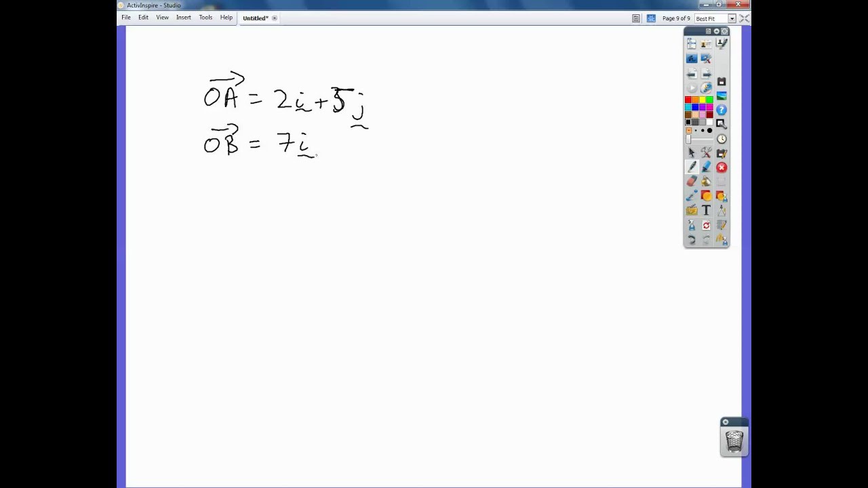Open the page browser next to page indicator
This screenshot has height=488, width=868.
[x=635, y=18]
